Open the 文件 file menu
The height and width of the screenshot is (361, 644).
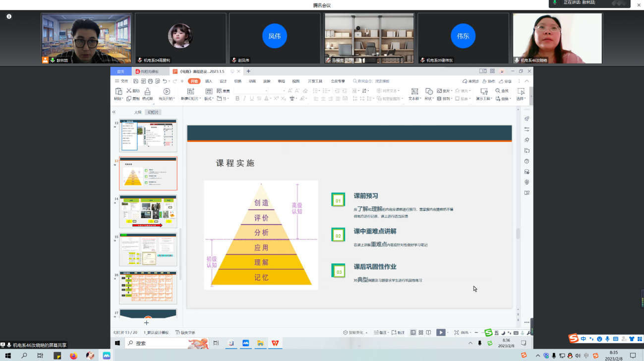click(121, 81)
